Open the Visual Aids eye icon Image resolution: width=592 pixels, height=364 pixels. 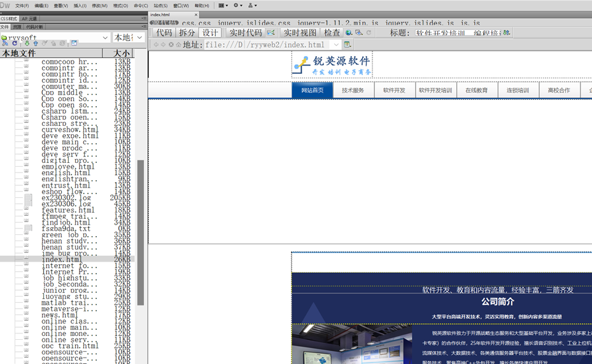click(x=359, y=33)
